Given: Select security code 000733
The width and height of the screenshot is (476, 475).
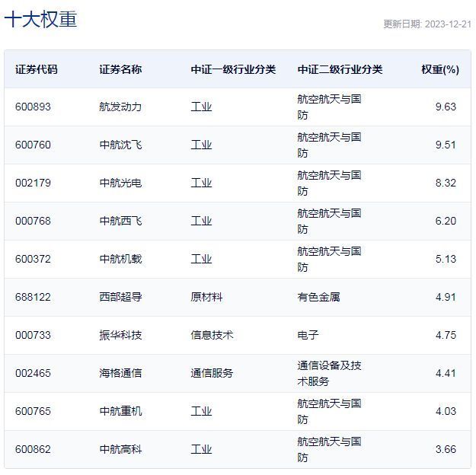Looking at the screenshot, I should click(33, 336).
